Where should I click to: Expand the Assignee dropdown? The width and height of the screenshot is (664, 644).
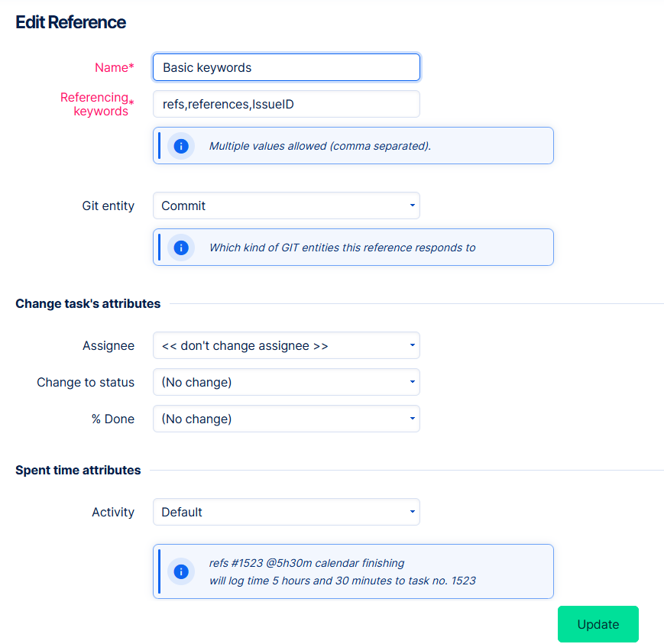point(287,345)
